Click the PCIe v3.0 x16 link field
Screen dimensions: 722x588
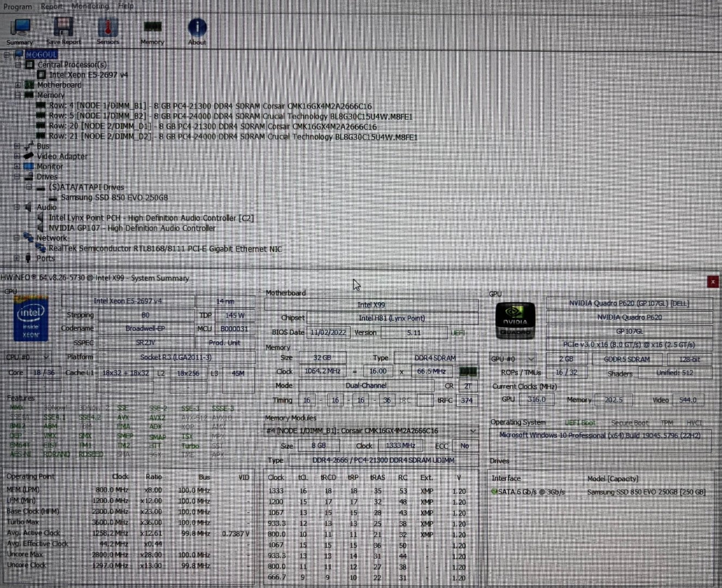pyautogui.click(x=629, y=345)
